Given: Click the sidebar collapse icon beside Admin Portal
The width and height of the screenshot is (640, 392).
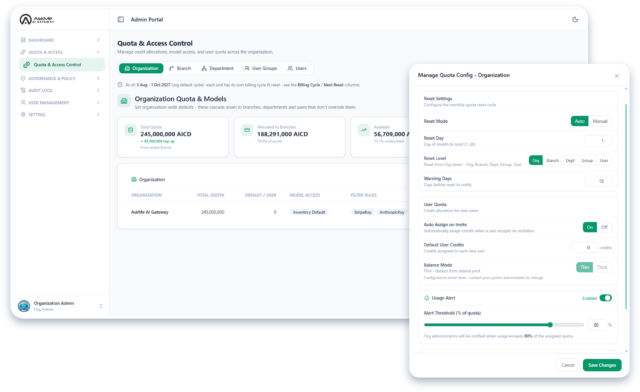Looking at the screenshot, I should [121, 19].
